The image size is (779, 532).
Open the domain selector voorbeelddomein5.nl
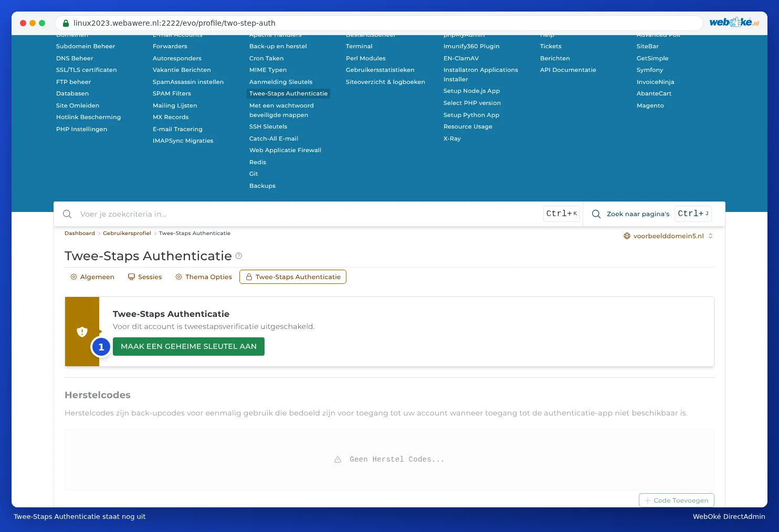coord(668,236)
